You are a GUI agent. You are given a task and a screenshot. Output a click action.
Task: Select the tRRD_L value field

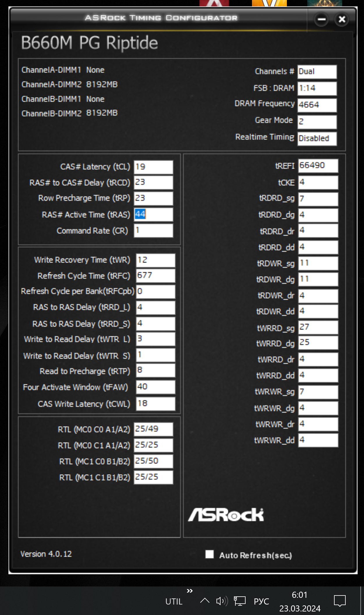point(156,308)
